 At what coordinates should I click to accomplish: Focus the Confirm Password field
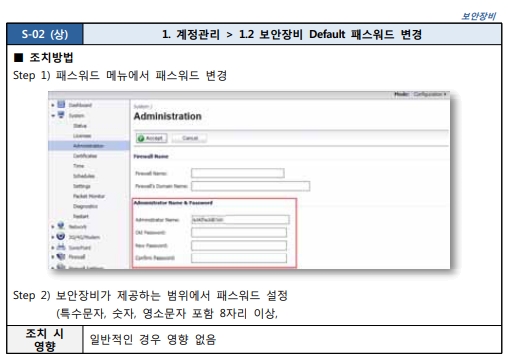239,258
